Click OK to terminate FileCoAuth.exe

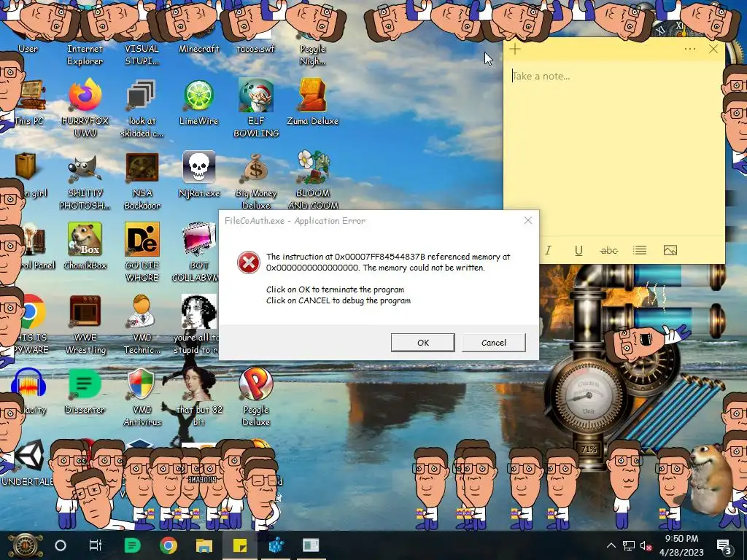(422, 343)
